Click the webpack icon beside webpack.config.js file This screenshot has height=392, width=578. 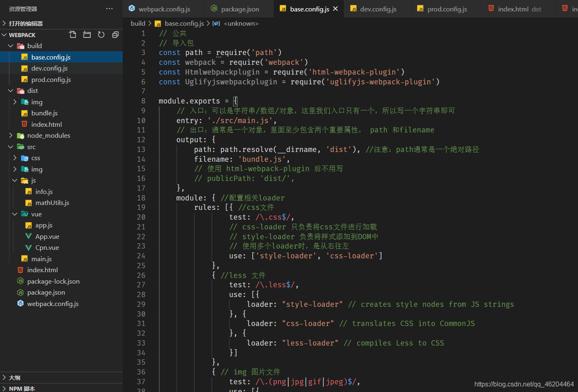pos(20,304)
